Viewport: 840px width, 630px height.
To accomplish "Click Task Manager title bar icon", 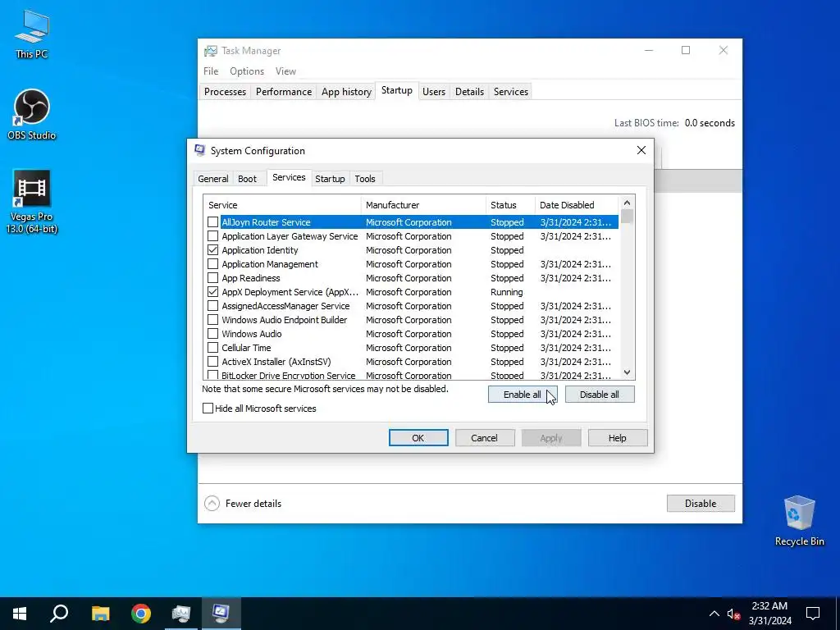I will coord(211,51).
